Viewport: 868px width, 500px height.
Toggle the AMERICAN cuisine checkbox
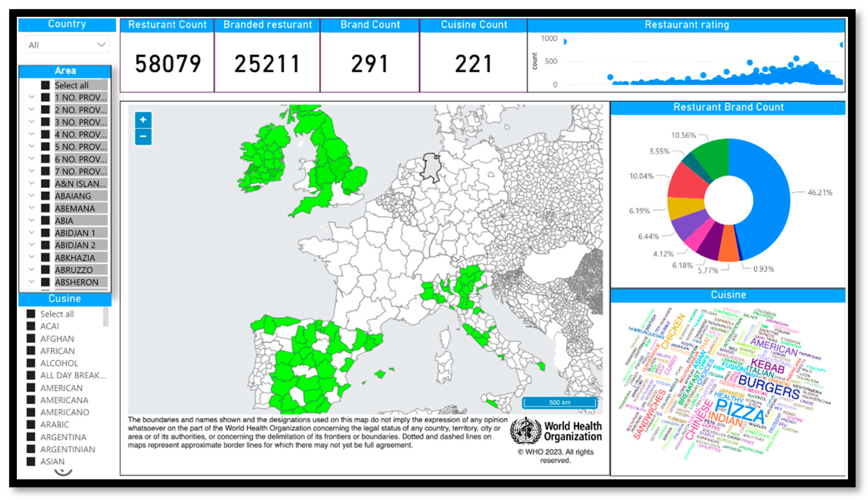click(31, 387)
